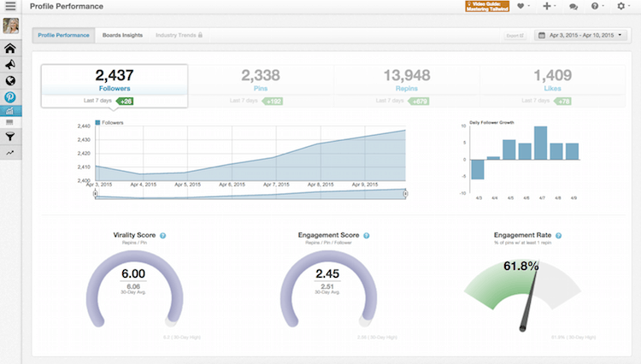The image size is (641, 364).
Task: Open Virality Score help icon
Action: coord(162,236)
